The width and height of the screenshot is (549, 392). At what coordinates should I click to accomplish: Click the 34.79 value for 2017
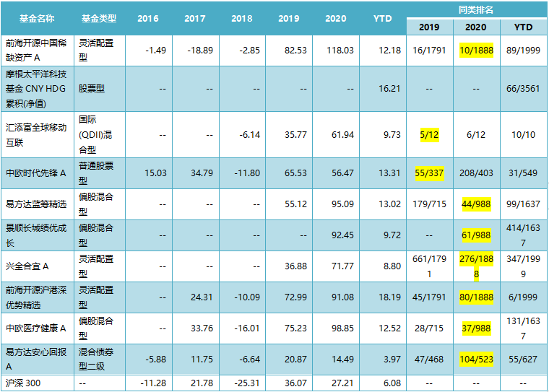coord(202,173)
